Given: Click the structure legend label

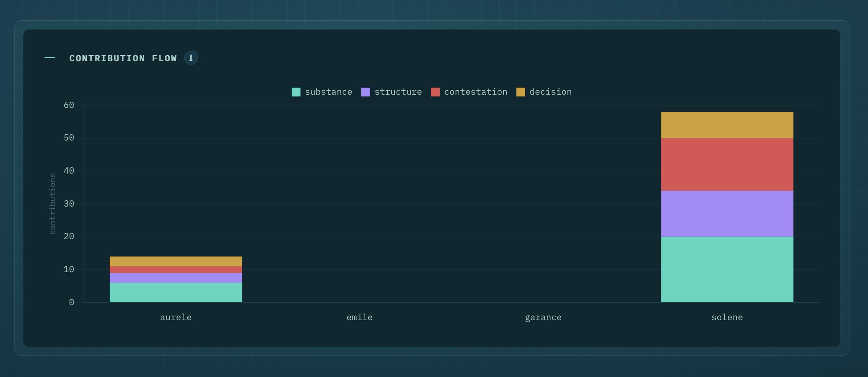Looking at the screenshot, I should tap(398, 92).
